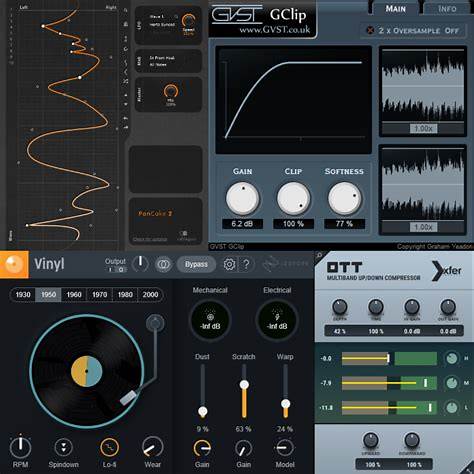
Task: Open the www.GVST.co.uk link
Action: coord(274,30)
